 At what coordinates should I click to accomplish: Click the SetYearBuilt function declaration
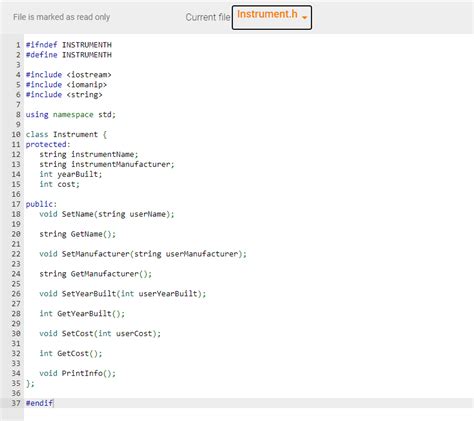tap(123, 294)
